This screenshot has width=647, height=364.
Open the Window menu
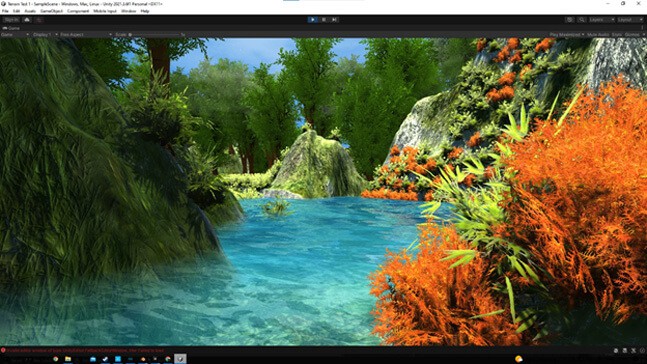[x=129, y=11]
